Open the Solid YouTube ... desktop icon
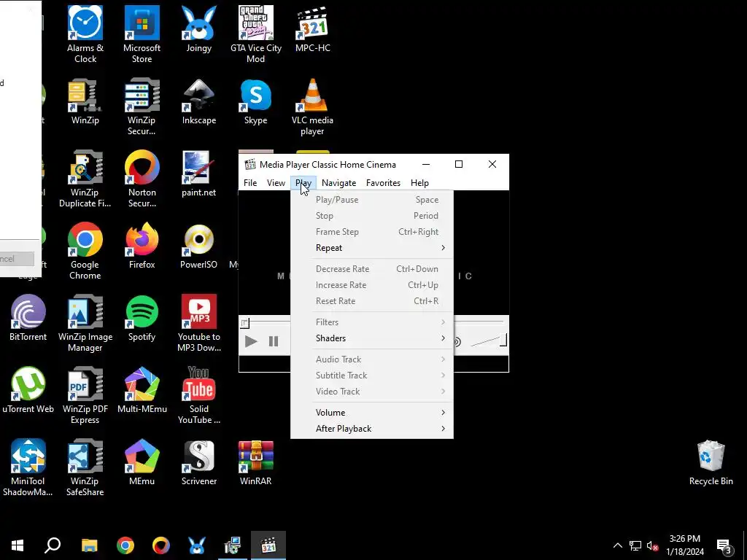Image resolution: width=747 pixels, height=560 pixels. pos(198,395)
